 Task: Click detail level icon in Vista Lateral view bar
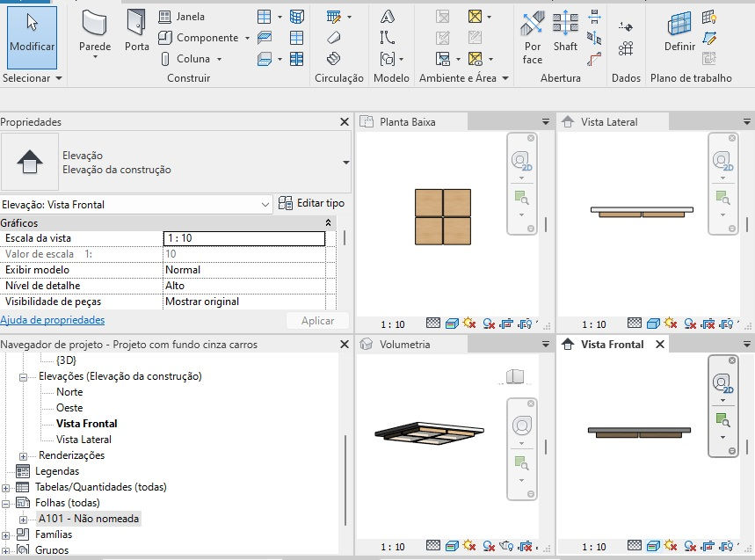coord(634,324)
